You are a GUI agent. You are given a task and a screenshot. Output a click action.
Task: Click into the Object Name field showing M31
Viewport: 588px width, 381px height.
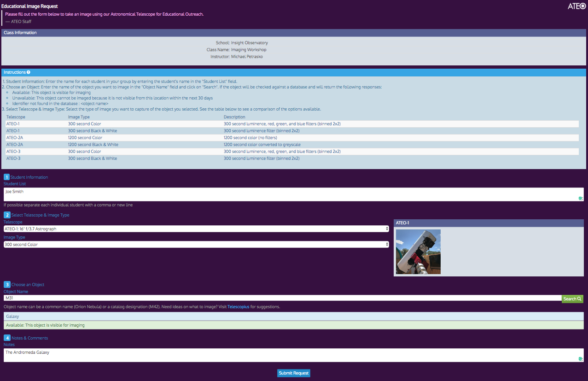click(184, 298)
